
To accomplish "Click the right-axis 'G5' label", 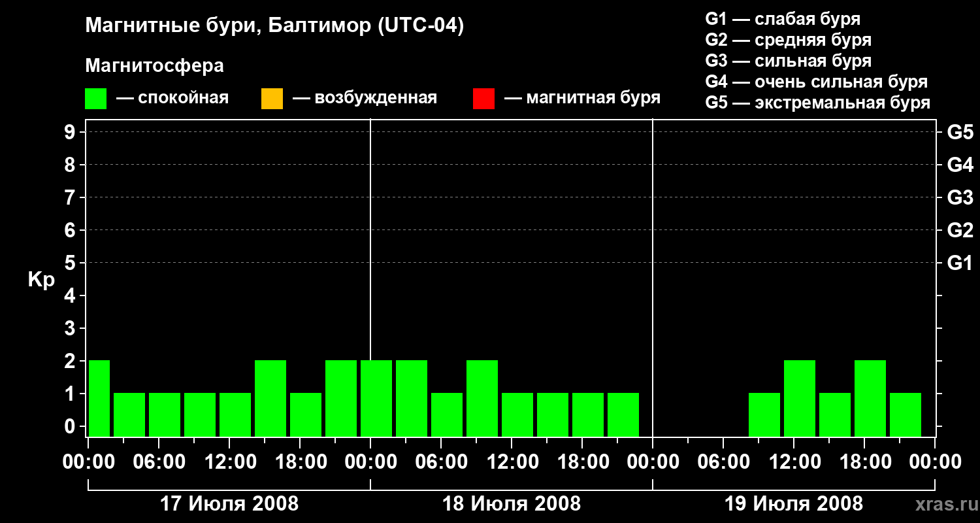I will pos(960,132).
